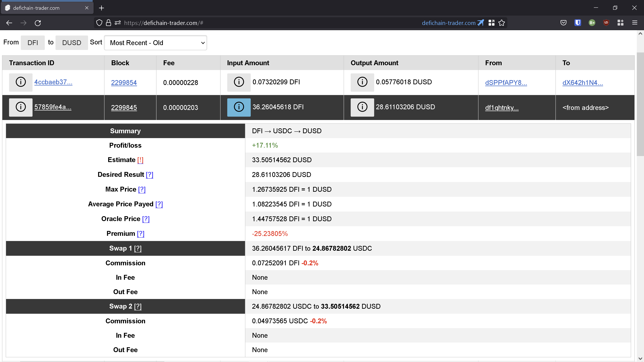
Task: Open a new browser tab
Action: (101, 8)
